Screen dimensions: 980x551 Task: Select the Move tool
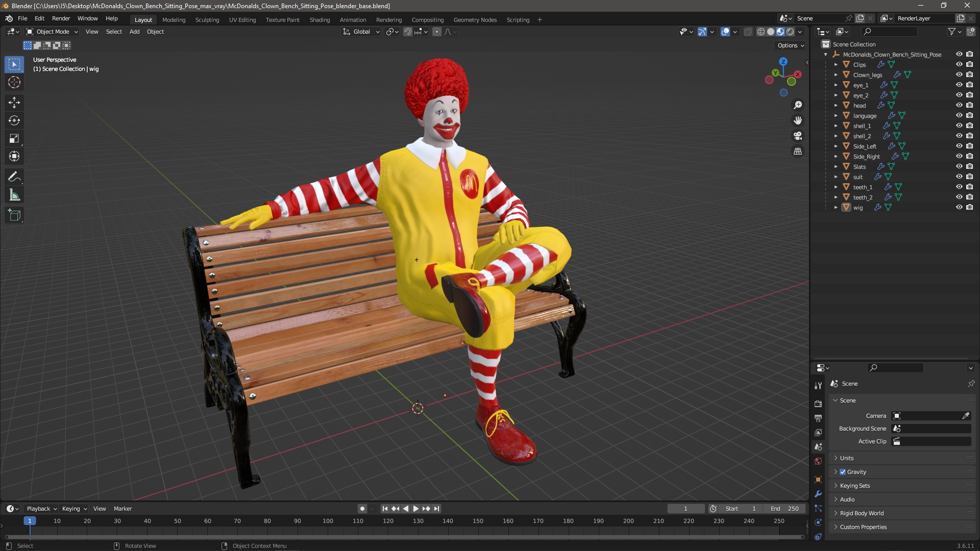tap(14, 103)
